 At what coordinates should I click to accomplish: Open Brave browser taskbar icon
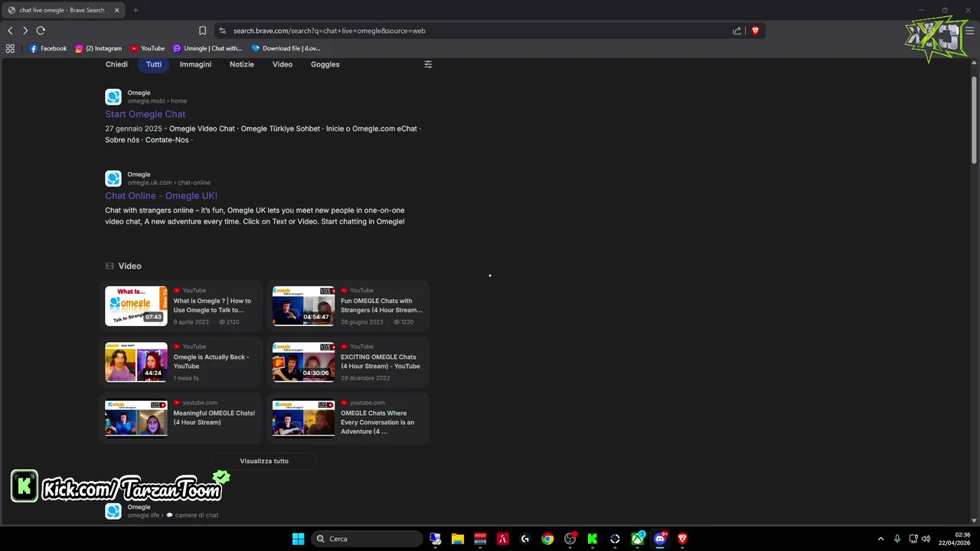(682, 539)
